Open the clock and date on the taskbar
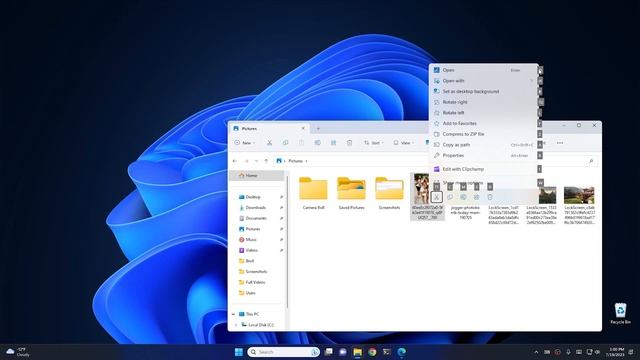This screenshot has height=360, width=640. 616,352
